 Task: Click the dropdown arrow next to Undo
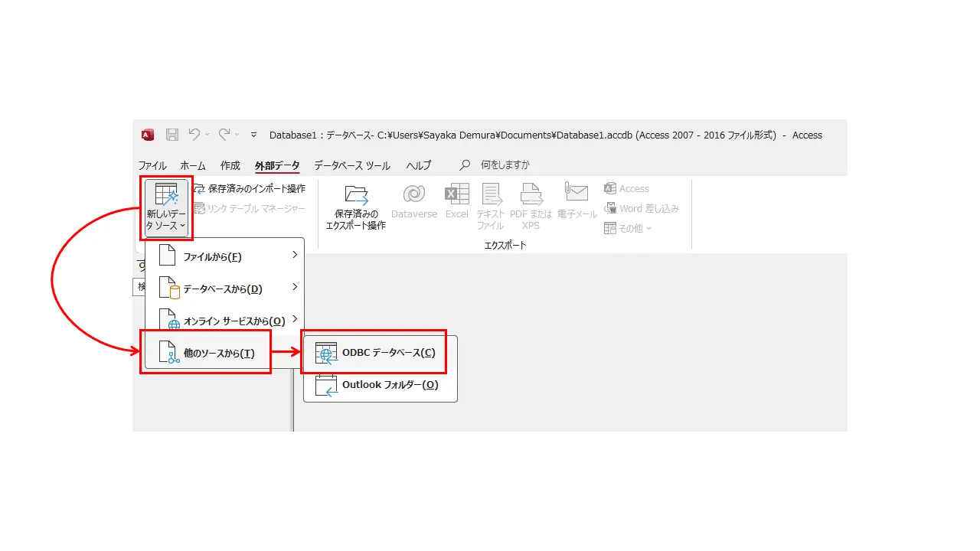click(207, 135)
